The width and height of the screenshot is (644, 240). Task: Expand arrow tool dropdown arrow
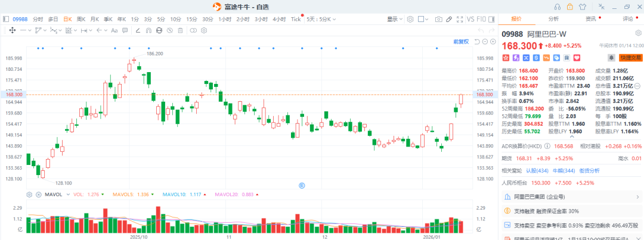click(x=105, y=30)
